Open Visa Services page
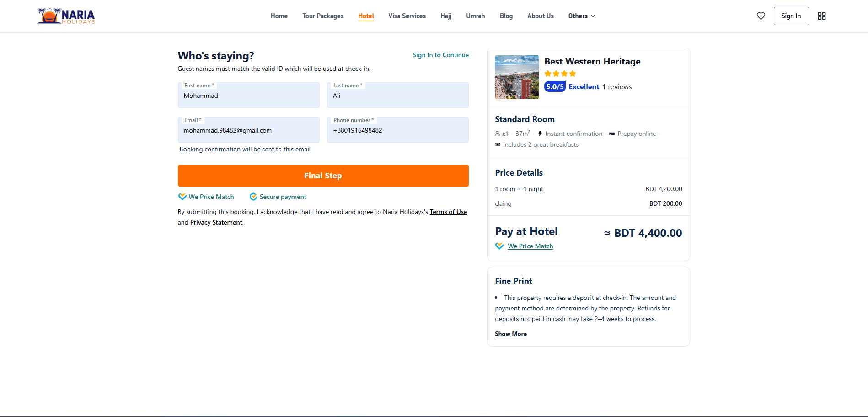Screen dimensions: 868x417 pyautogui.click(x=407, y=16)
